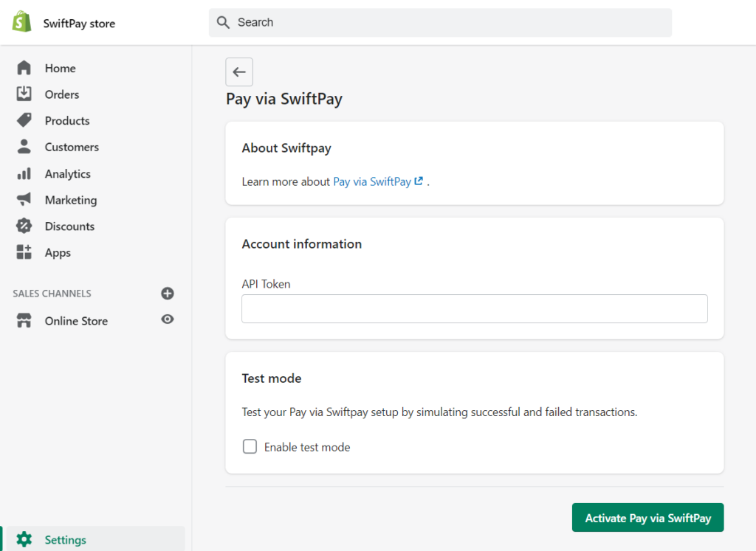Screen dimensions: 756x551
Task: Click the Products tag icon
Action: click(x=24, y=120)
